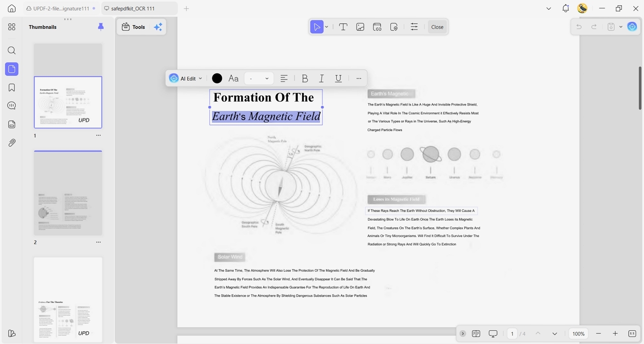Open the select tool dropdown arrow
This screenshot has width=644, height=344.
click(326, 27)
